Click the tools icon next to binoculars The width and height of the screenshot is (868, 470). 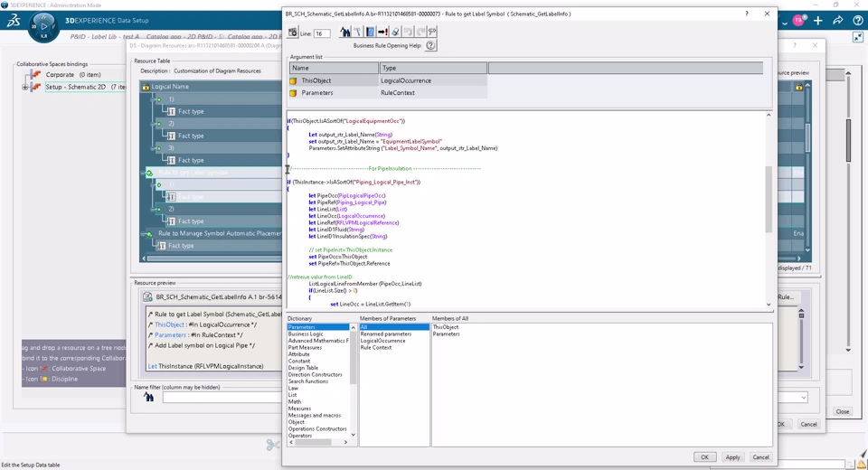pyautogui.click(x=358, y=33)
